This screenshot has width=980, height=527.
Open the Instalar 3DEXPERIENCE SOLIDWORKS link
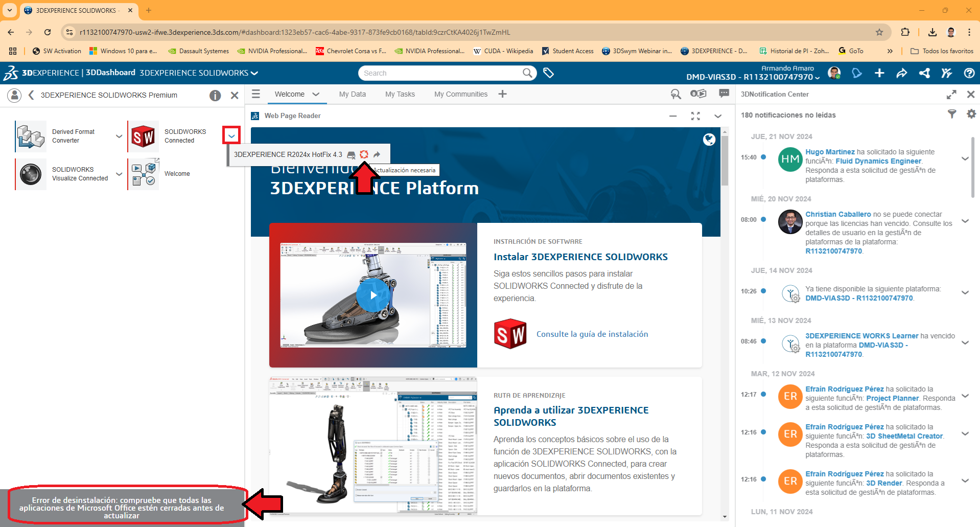[x=580, y=257]
